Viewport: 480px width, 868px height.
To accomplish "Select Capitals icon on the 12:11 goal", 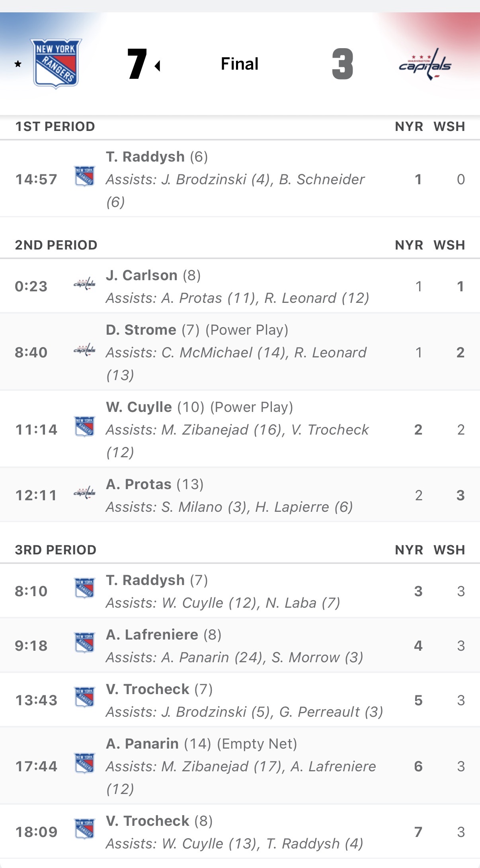I will pos(84,493).
